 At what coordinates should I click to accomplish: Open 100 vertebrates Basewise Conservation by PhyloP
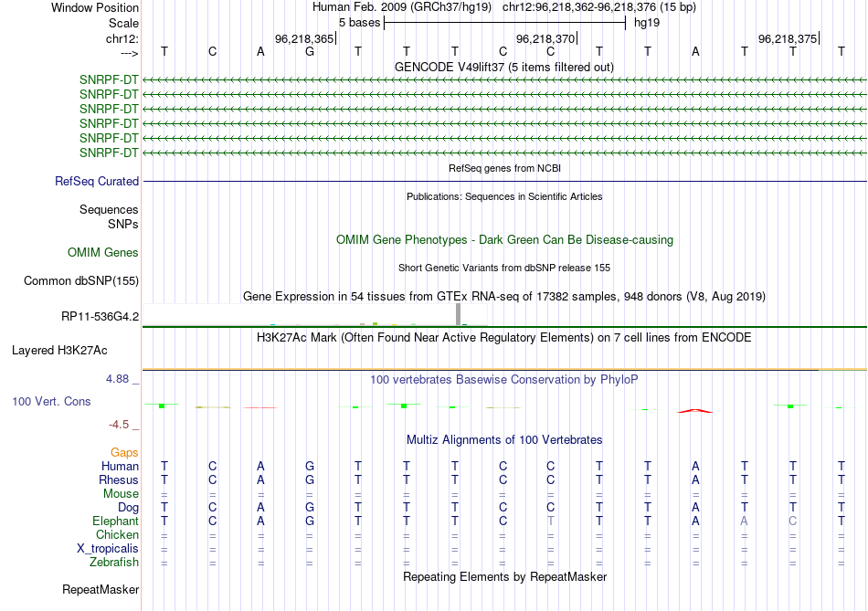click(x=504, y=380)
